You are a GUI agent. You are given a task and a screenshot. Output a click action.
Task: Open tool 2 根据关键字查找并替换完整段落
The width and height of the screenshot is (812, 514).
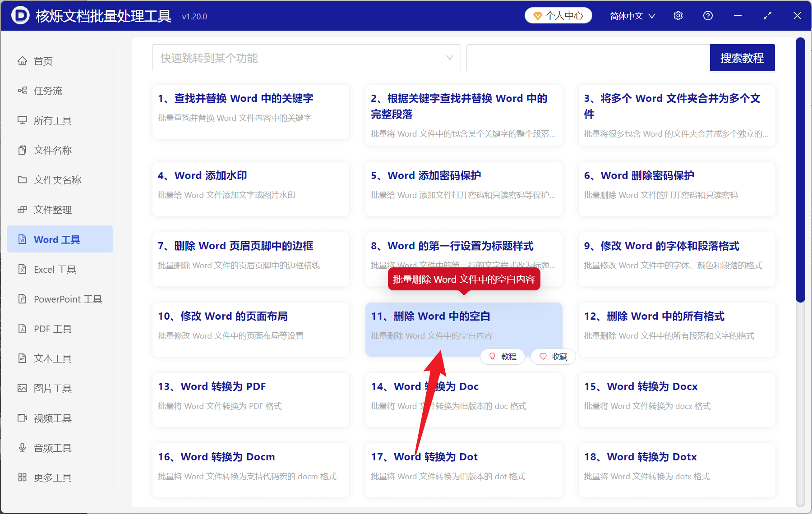tap(464, 115)
